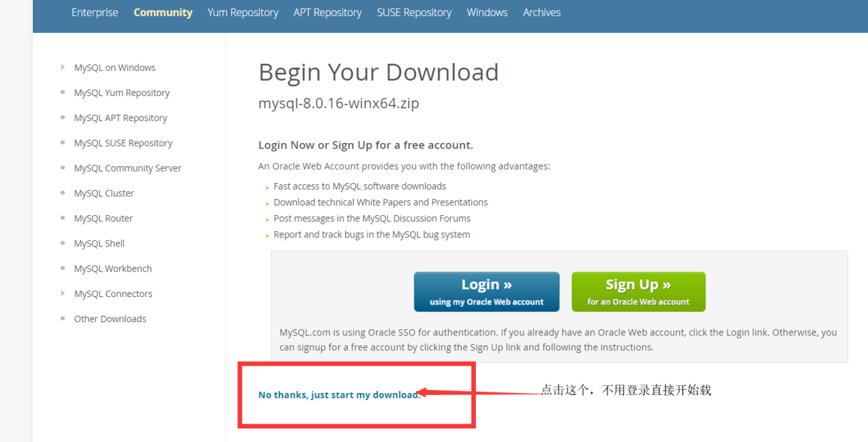Image resolution: width=868 pixels, height=442 pixels.
Task: Open MySQL Cluster sidebar link
Action: pos(104,193)
